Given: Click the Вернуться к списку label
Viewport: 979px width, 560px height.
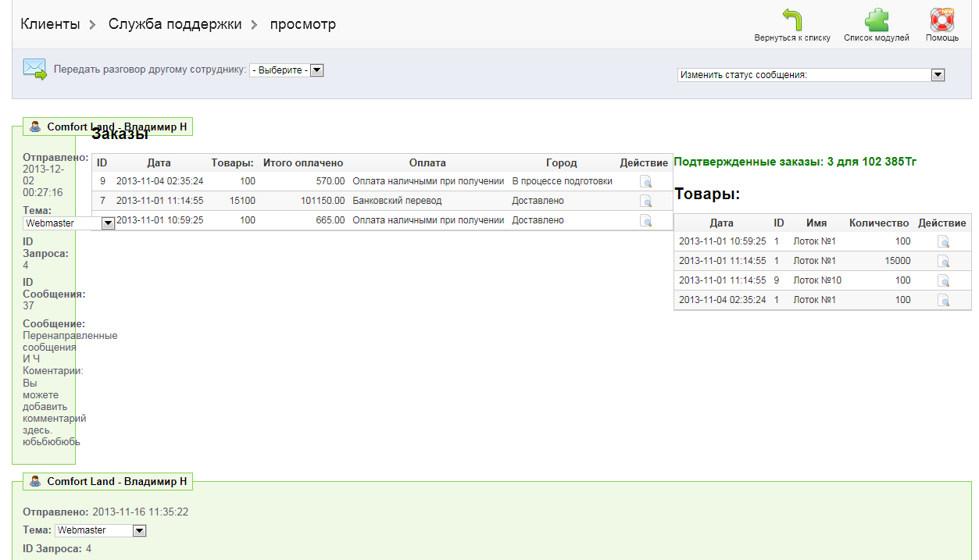Looking at the screenshot, I should pos(792,37).
